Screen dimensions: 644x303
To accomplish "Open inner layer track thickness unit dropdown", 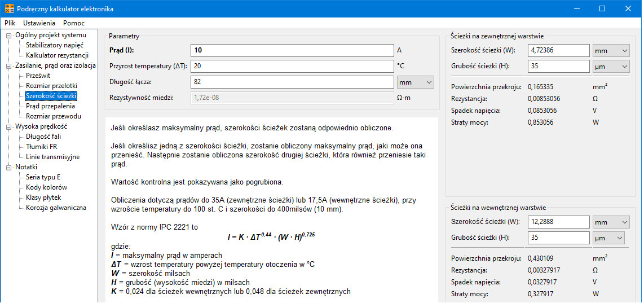I will click(x=608, y=238).
